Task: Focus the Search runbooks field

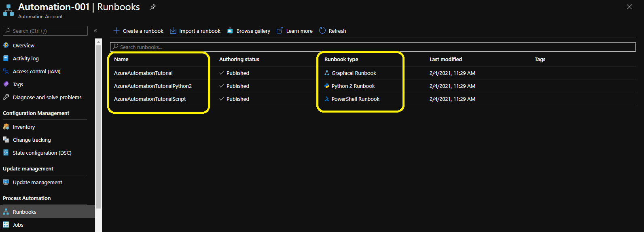Action: click(x=373, y=47)
